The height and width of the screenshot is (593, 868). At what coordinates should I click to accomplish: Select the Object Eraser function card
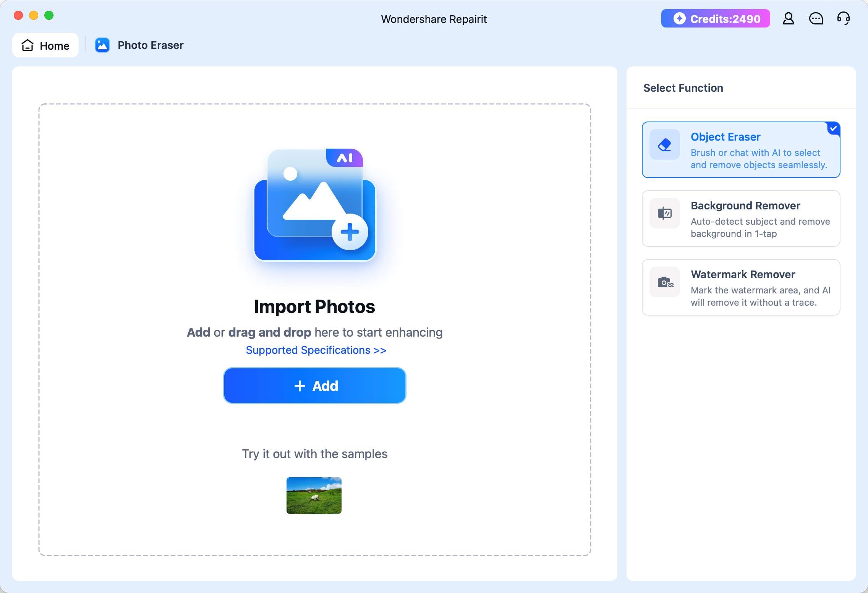tap(741, 150)
